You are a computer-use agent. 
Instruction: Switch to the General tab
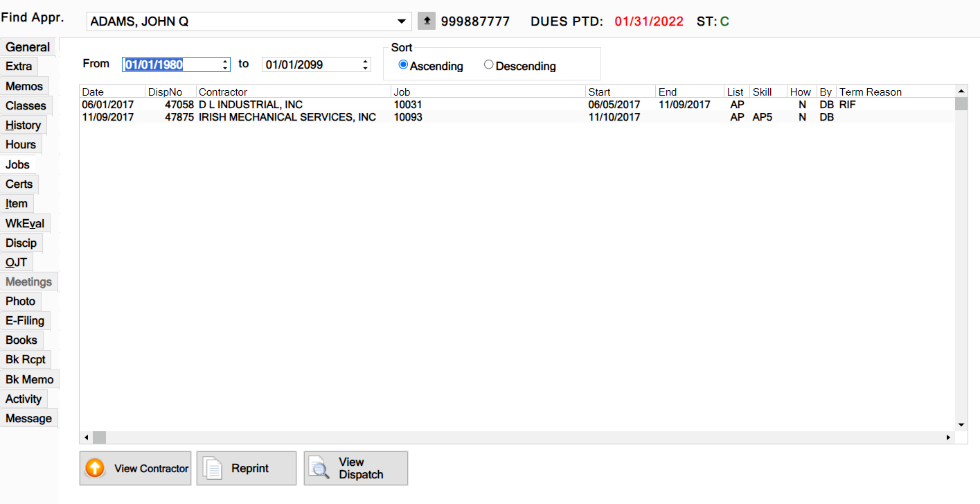(x=28, y=47)
